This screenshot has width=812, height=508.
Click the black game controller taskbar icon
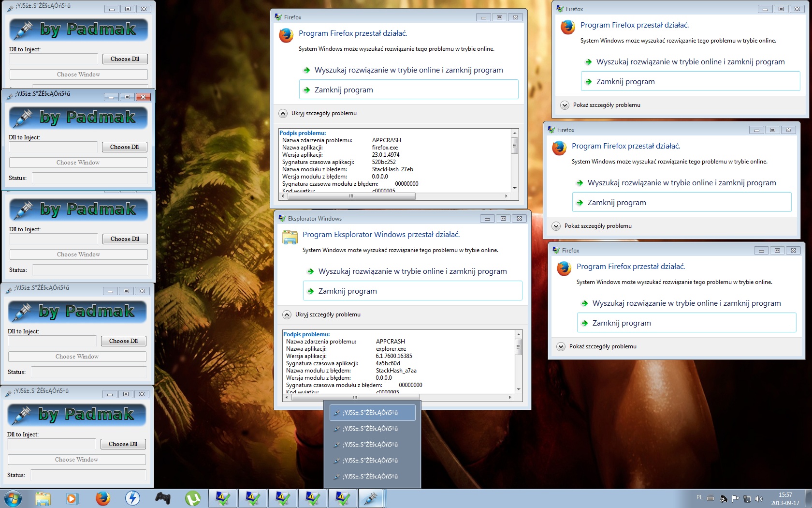tap(162, 498)
